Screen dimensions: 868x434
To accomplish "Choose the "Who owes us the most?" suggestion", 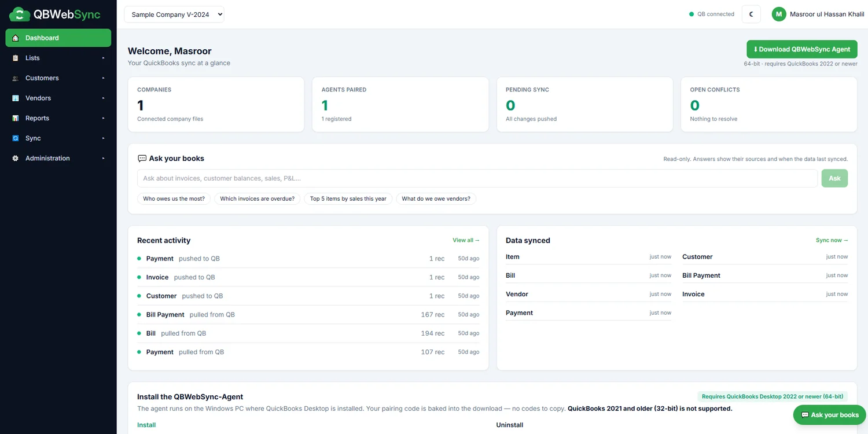I will pyautogui.click(x=174, y=198).
